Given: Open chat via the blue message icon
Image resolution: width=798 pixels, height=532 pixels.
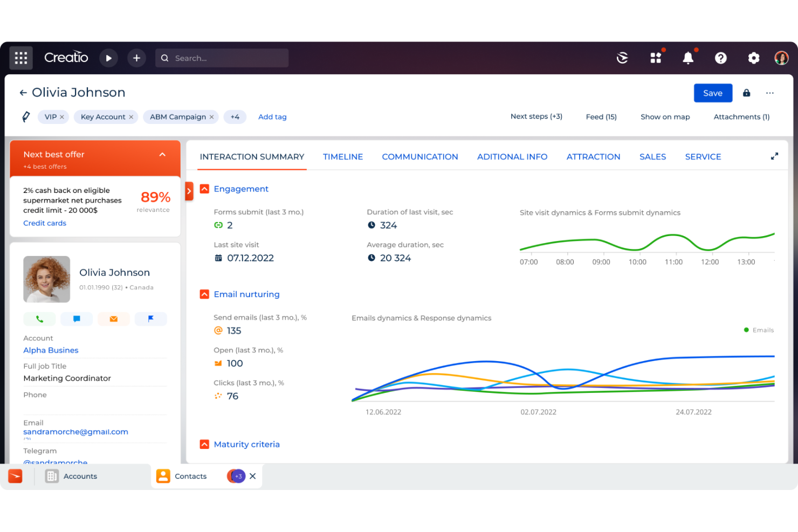Looking at the screenshot, I should pyautogui.click(x=77, y=319).
